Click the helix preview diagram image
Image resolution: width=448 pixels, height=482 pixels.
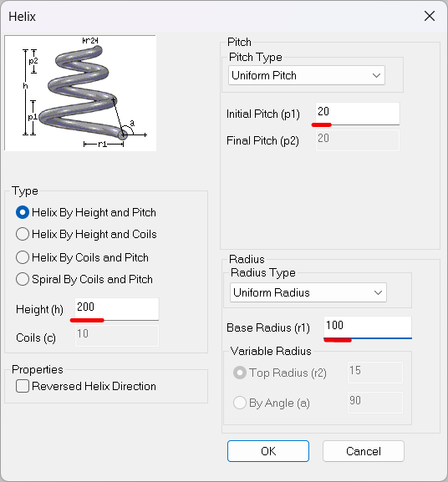pyautogui.click(x=80, y=93)
